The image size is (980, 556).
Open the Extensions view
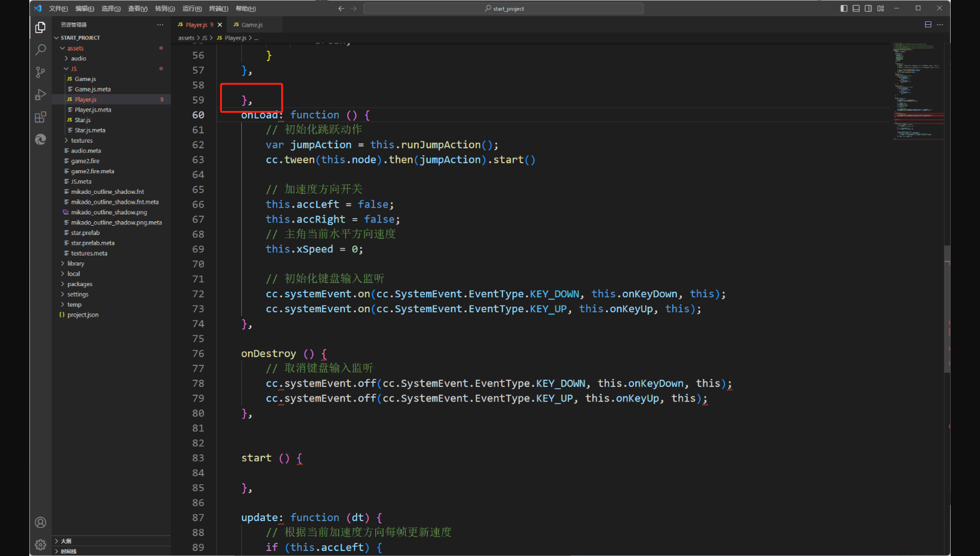tap(41, 117)
